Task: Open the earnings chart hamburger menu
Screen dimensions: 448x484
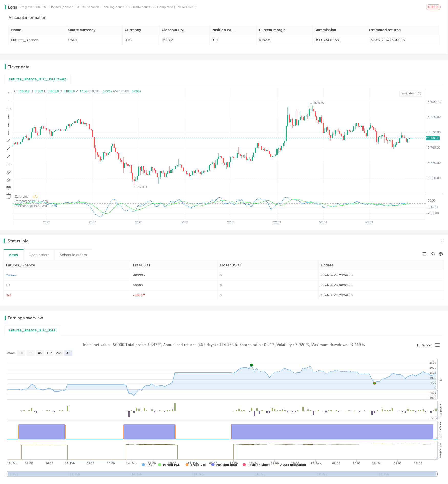Action: click(438, 345)
